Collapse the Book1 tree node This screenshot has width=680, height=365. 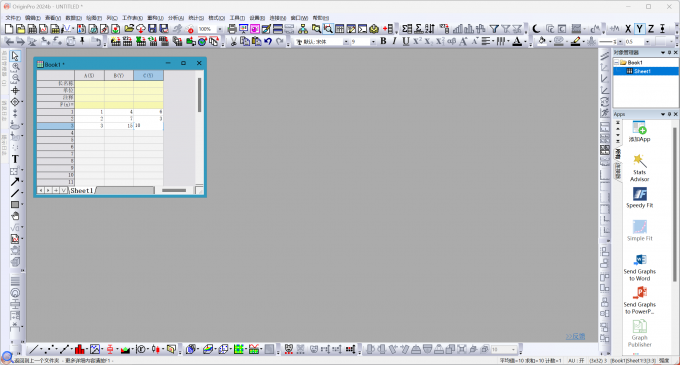tap(616, 62)
